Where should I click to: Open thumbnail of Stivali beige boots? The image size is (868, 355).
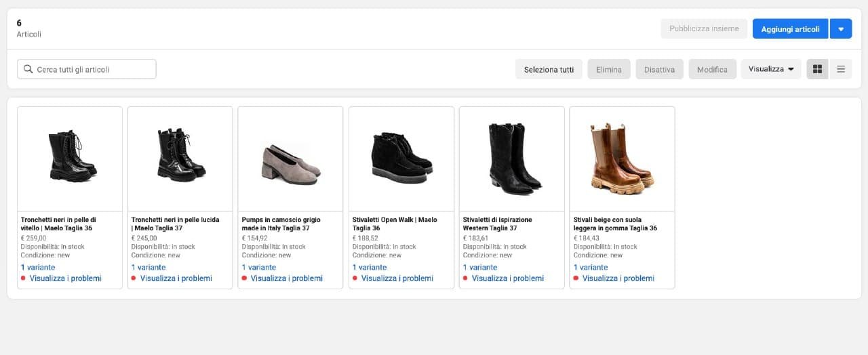623,159
